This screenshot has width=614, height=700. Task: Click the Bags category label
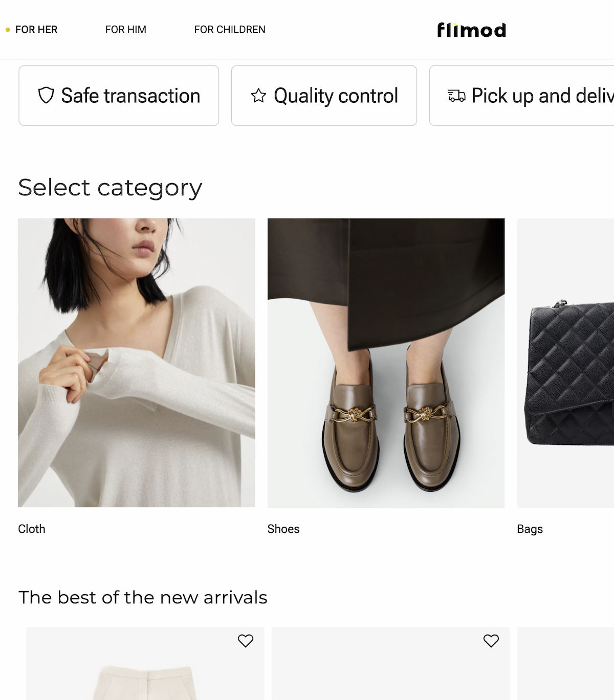click(x=530, y=529)
